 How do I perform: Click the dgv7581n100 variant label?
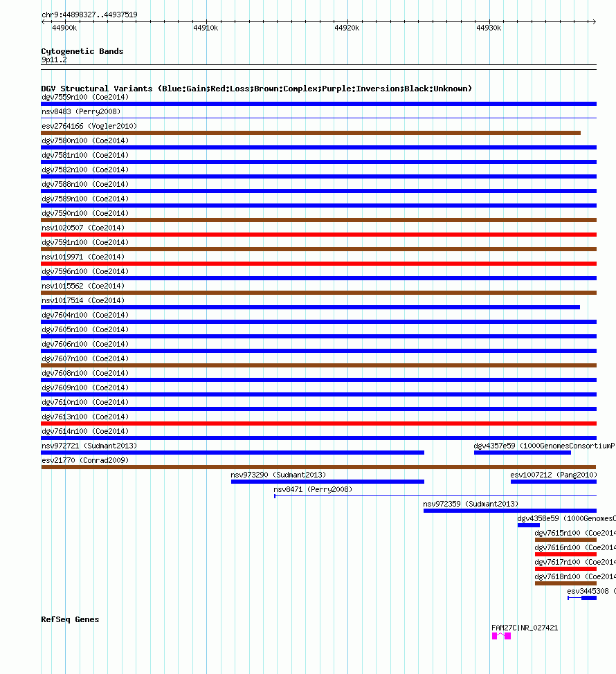point(85,155)
